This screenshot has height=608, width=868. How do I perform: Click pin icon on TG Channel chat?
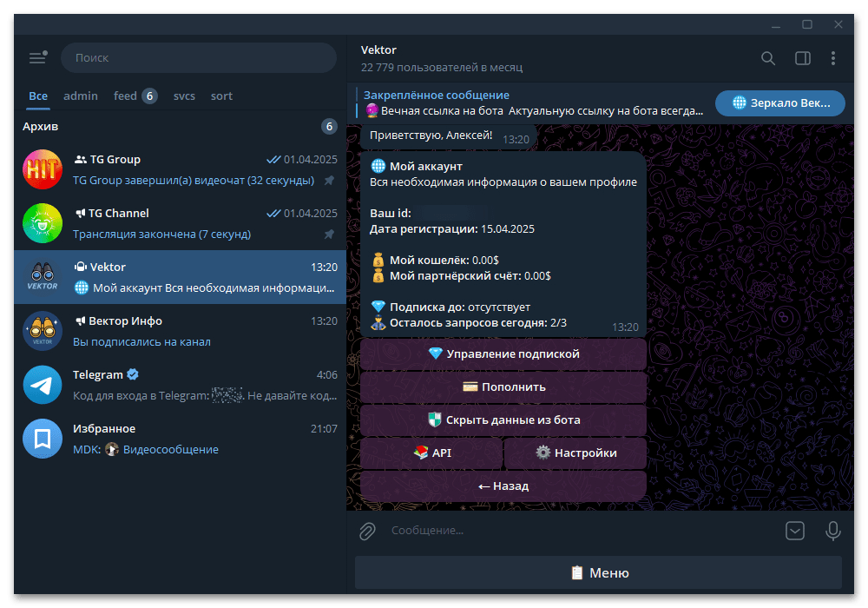[x=329, y=235]
